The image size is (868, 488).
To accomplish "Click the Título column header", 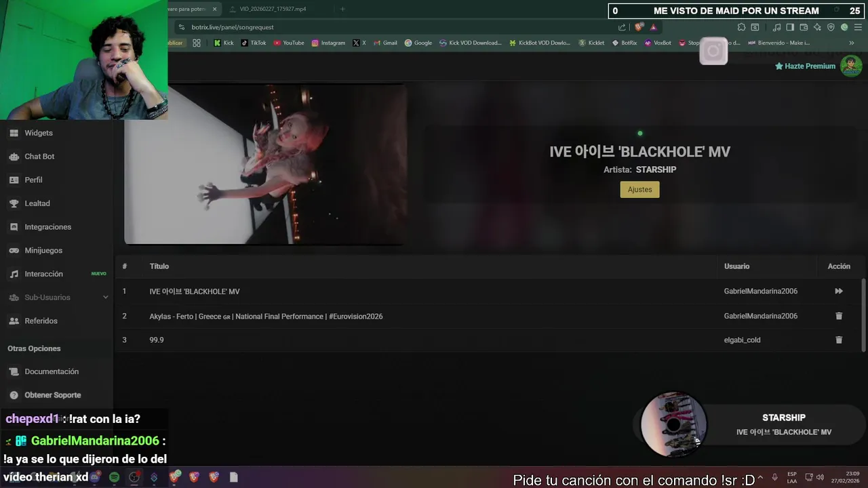I will pyautogui.click(x=159, y=266).
